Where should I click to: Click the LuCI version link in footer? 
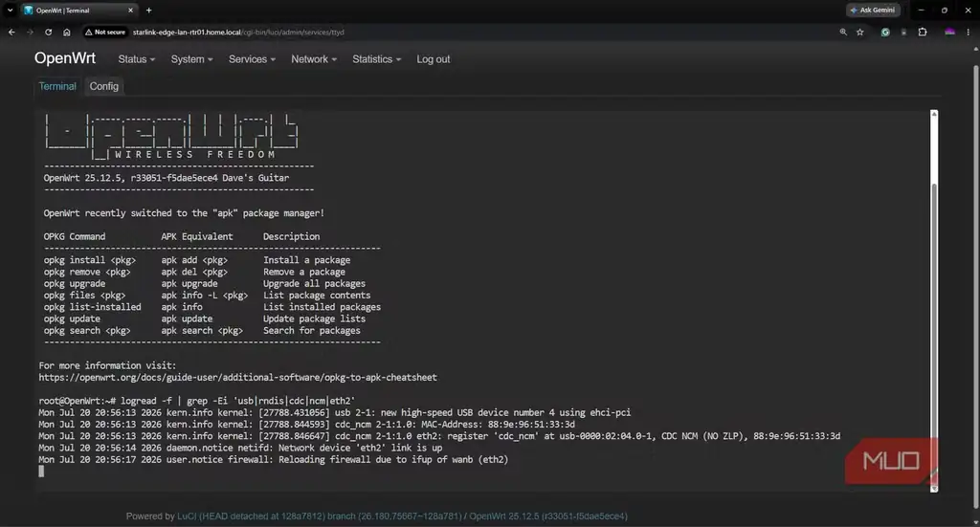(x=319, y=516)
